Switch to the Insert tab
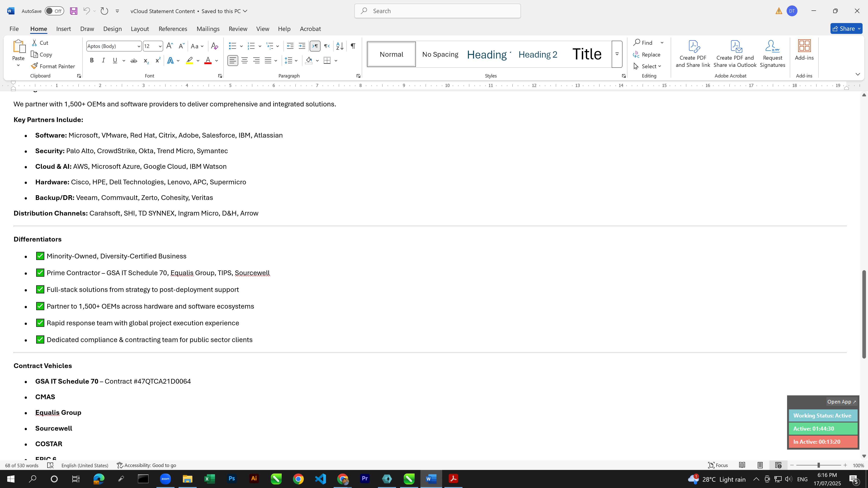Image resolution: width=868 pixels, height=488 pixels. [x=63, y=29]
